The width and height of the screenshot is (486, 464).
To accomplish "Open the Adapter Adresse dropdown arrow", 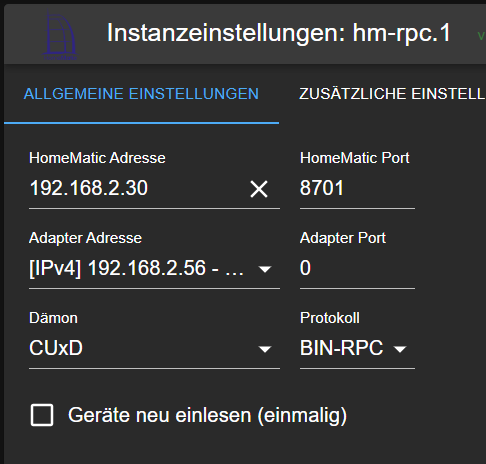I will click(265, 269).
